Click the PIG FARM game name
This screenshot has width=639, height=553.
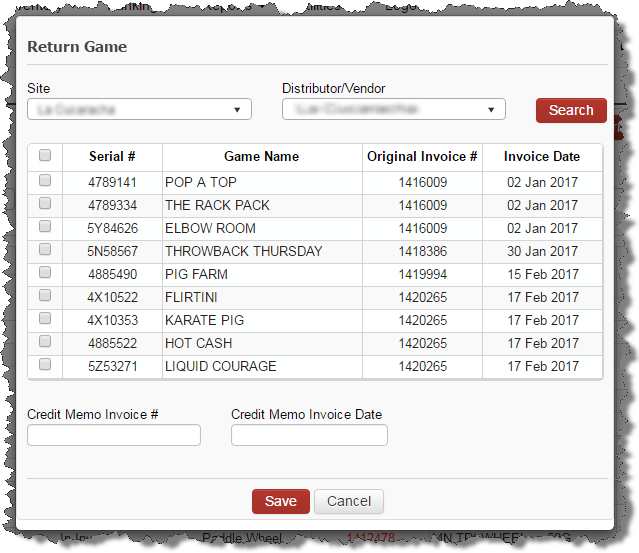coord(196,274)
